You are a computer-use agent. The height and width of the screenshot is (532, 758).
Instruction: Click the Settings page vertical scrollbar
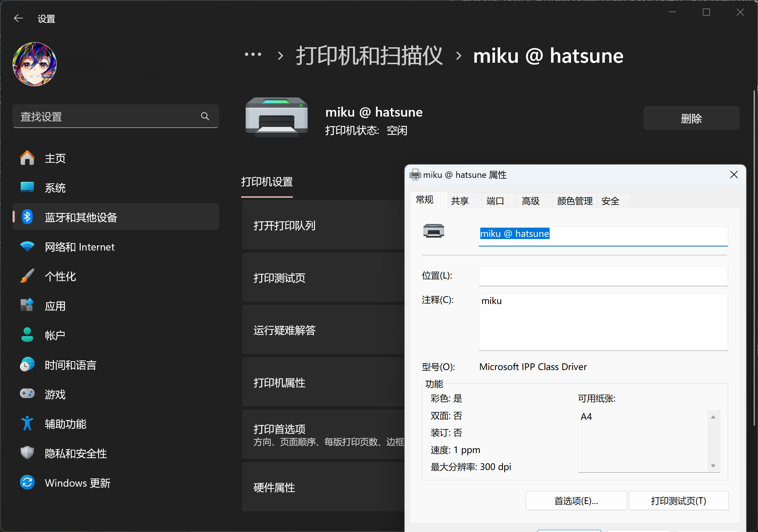coord(754,258)
